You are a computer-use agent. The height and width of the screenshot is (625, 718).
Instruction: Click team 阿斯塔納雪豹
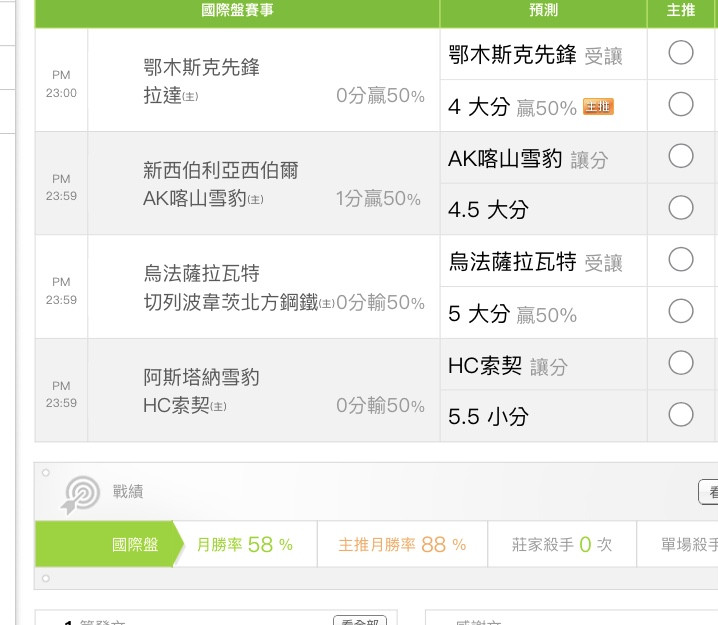[x=201, y=377]
